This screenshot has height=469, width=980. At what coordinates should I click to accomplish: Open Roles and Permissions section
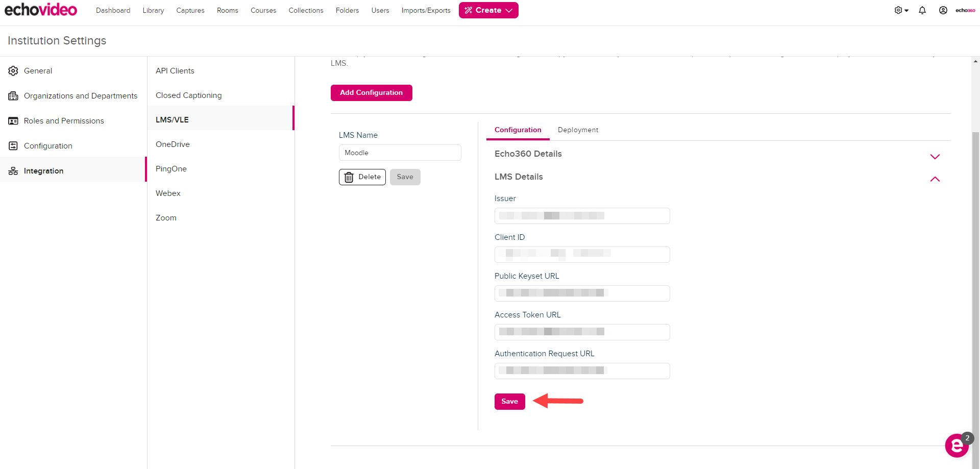(64, 121)
